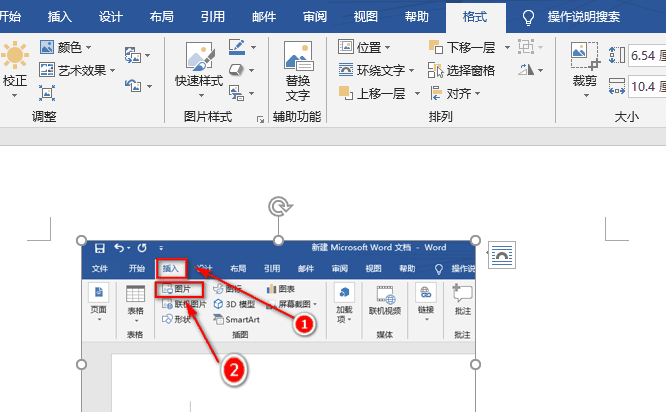
Task: Open the 替换文字 alt text pane
Action: tap(298, 71)
